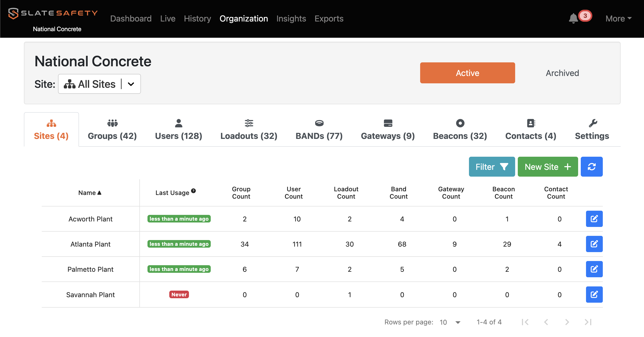
Task: Click the Gateway Count column header
Action: click(x=451, y=193)
